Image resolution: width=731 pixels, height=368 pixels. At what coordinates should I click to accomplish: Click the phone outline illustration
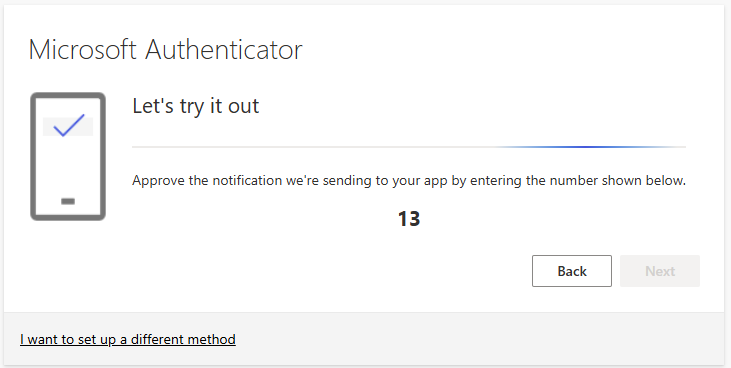click(x=68, y=156)
